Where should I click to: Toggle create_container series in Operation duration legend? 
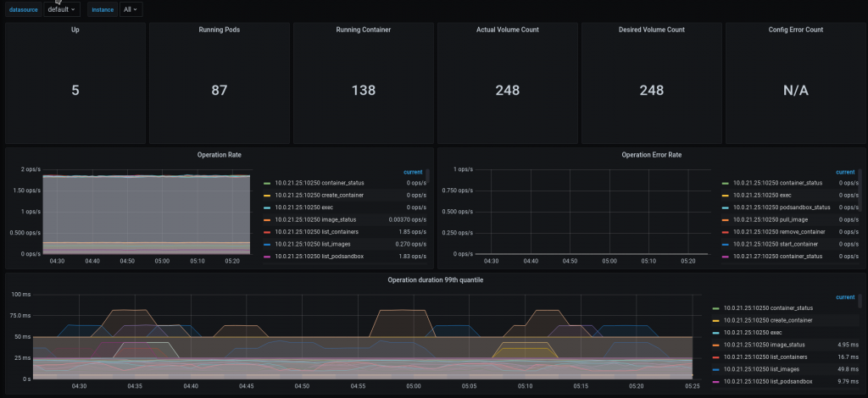[768, 320]
